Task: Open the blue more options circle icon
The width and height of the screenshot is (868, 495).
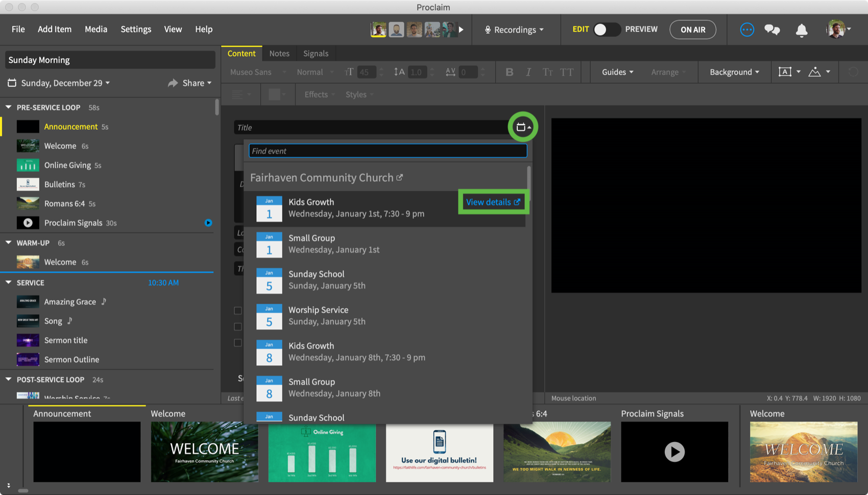Action: pos(747,30)
